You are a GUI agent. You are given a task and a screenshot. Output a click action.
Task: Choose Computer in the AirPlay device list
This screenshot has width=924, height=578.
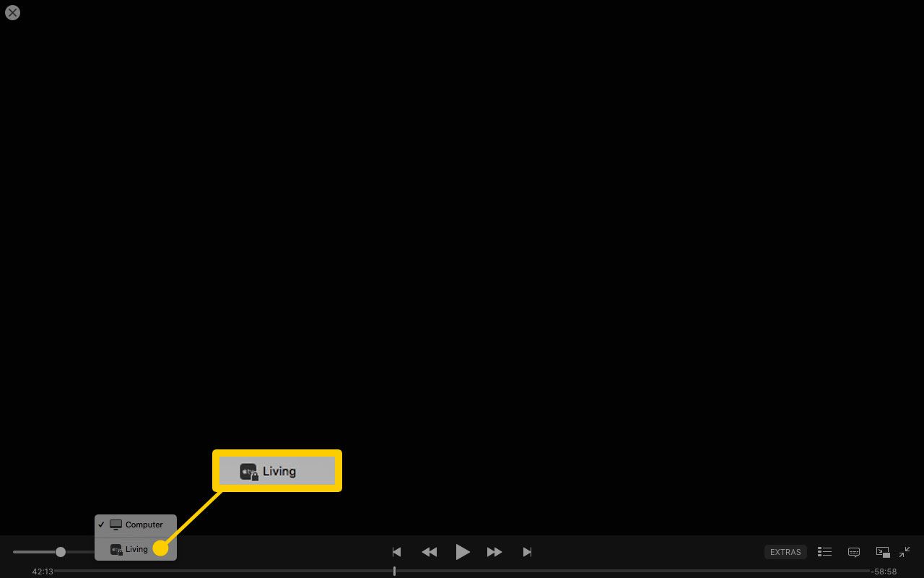point(136,525)
